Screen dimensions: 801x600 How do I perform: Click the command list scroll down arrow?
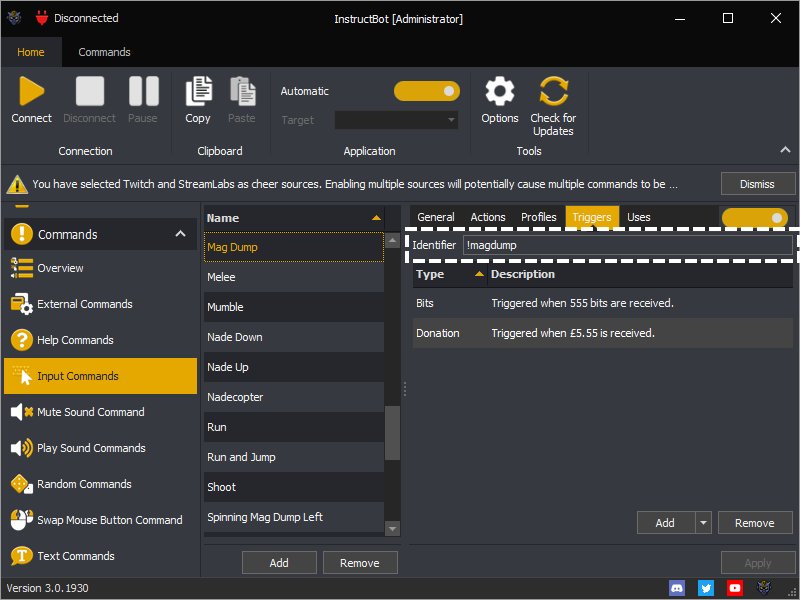[392, 529]
